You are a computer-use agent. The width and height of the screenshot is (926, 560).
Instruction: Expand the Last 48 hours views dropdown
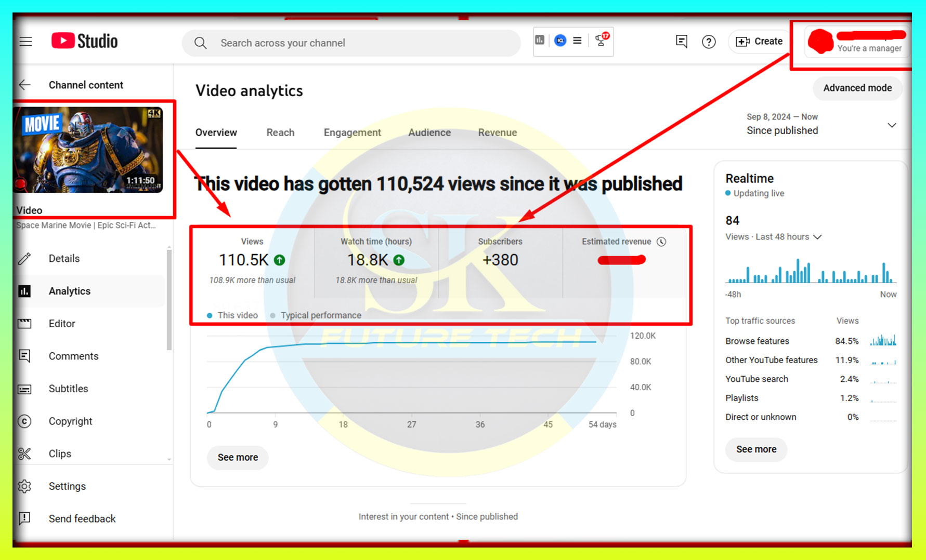tap(817, 237)
